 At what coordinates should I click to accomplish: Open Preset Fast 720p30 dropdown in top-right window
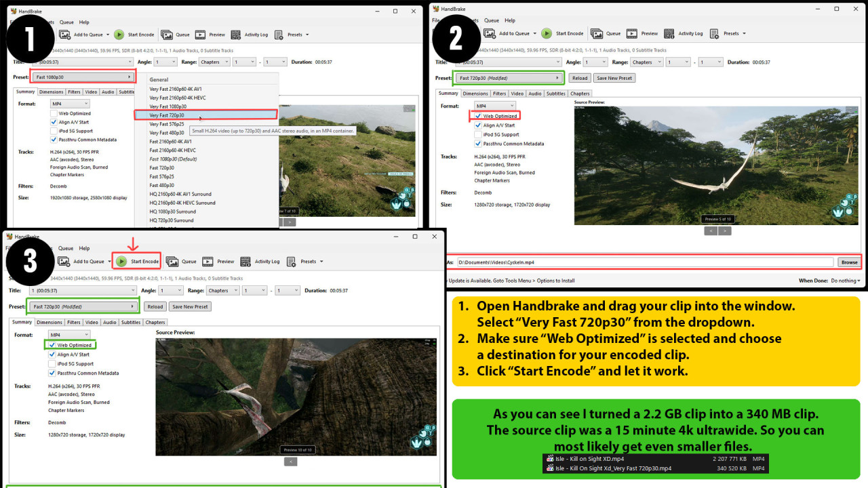510,77
